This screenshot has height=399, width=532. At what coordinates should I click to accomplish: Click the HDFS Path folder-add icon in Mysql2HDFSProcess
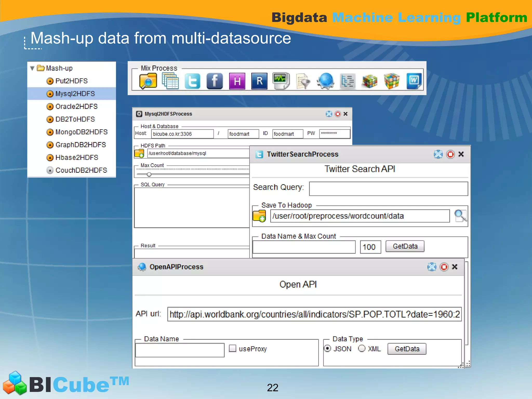pos(139,153)
